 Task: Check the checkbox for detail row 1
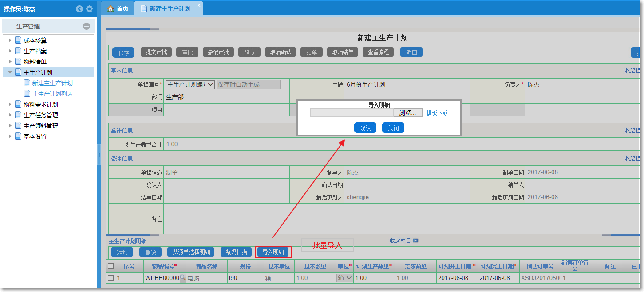110,278
